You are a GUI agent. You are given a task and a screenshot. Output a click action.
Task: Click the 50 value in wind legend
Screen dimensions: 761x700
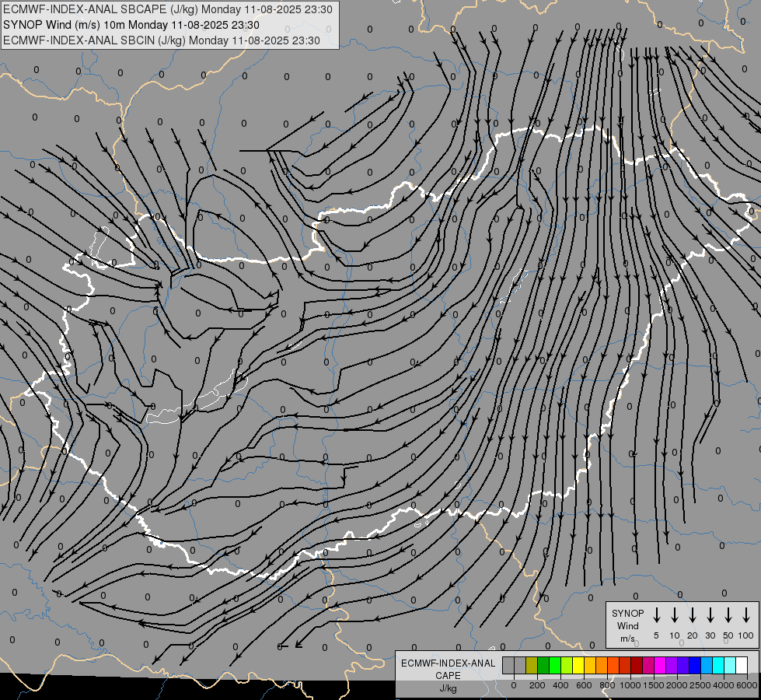[x=728, y=635]
